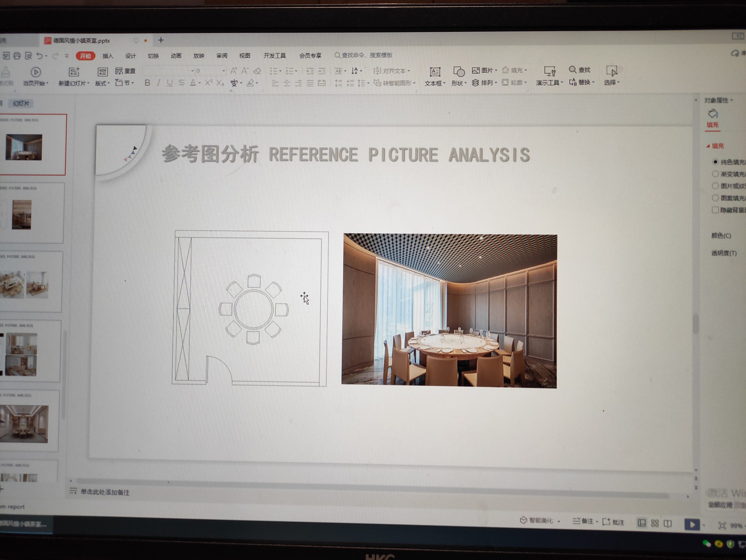The width and height of the screenshot is (746, 560).
Task: Click the Undo arrow icon
Action: click(x=39, y=56)
